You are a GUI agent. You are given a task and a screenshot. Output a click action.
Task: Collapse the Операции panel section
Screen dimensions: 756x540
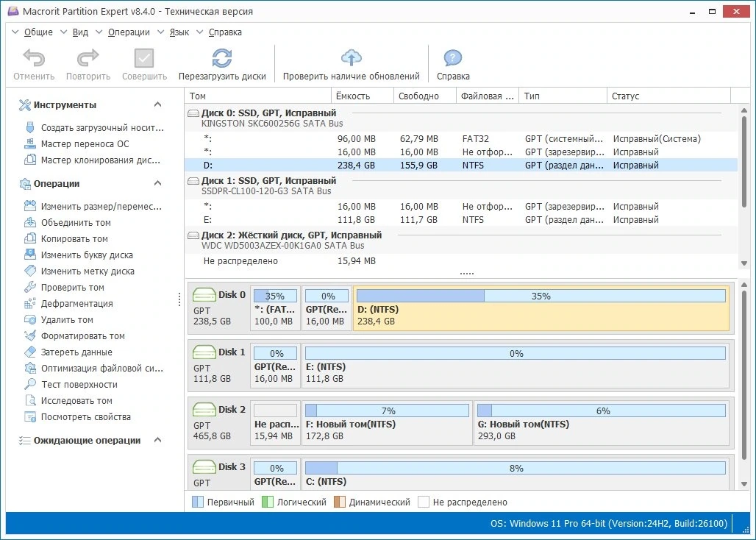pyautogui.click(x=157, y=183)
